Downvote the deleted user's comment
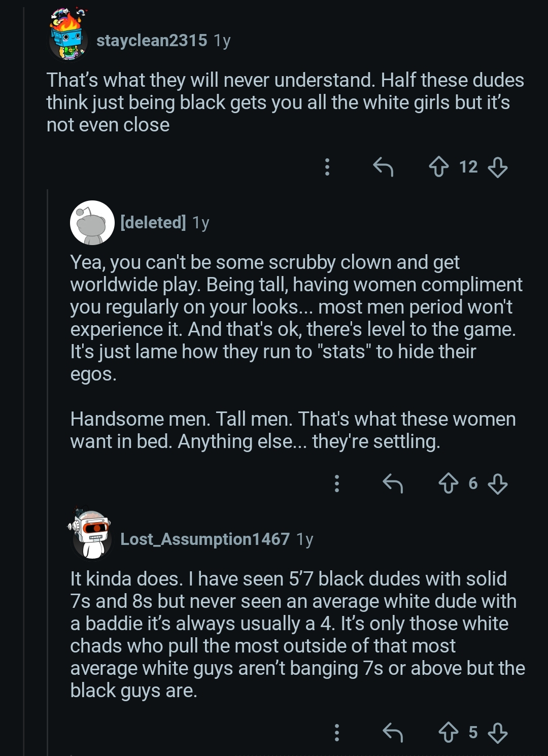This screenshot has height=756, width=548. (497, 483)
